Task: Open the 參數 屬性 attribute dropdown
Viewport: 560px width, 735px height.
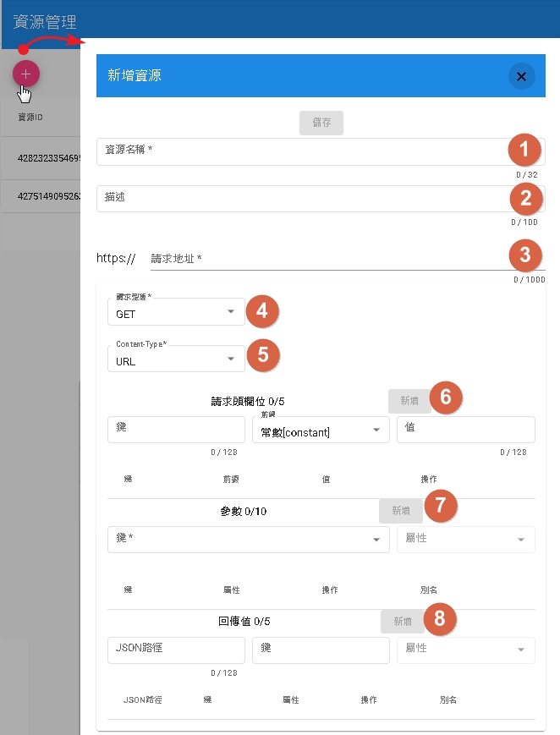Action: (x=465, y=540)
